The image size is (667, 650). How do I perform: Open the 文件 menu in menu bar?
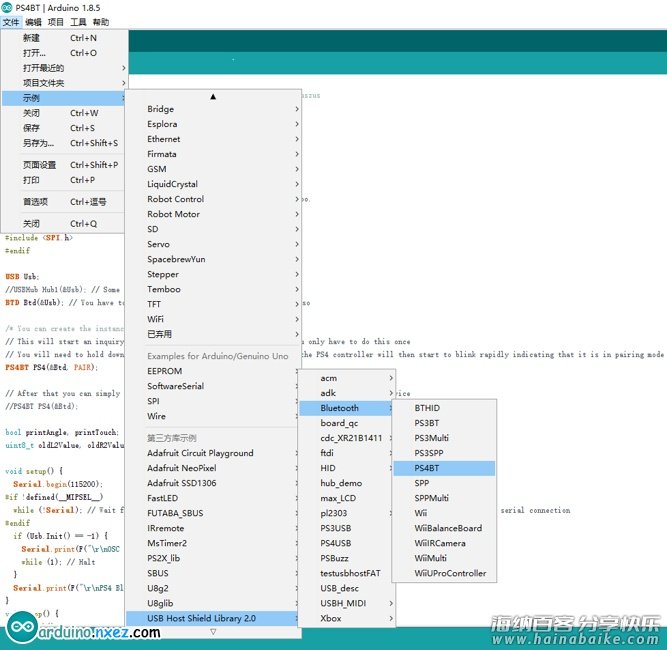coord(11,22)
